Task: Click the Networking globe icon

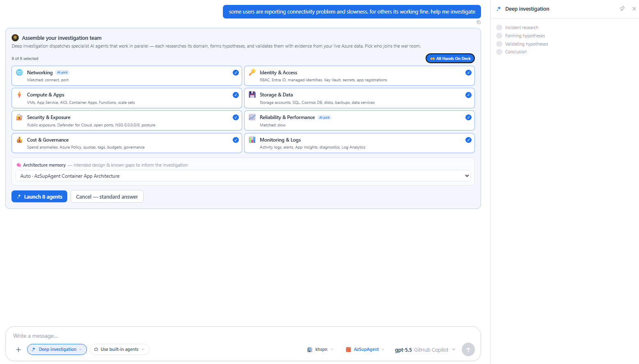Action: tap(19, 72)
